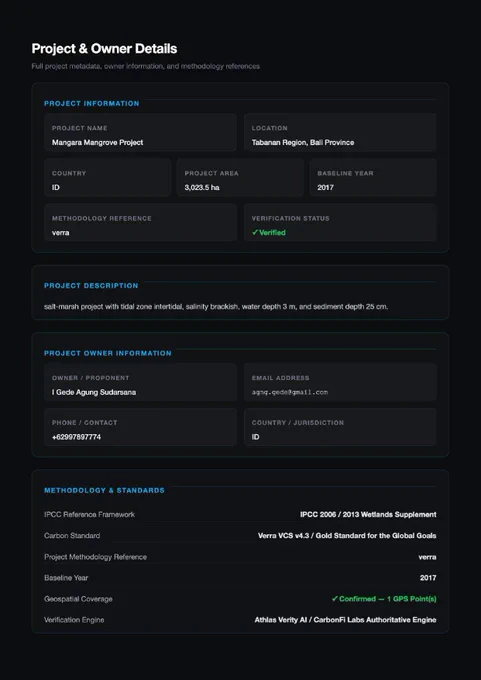Select the PROJECT DESCRIPTION section title
Viewport: 481px width, 680px height.
(91, 285)
